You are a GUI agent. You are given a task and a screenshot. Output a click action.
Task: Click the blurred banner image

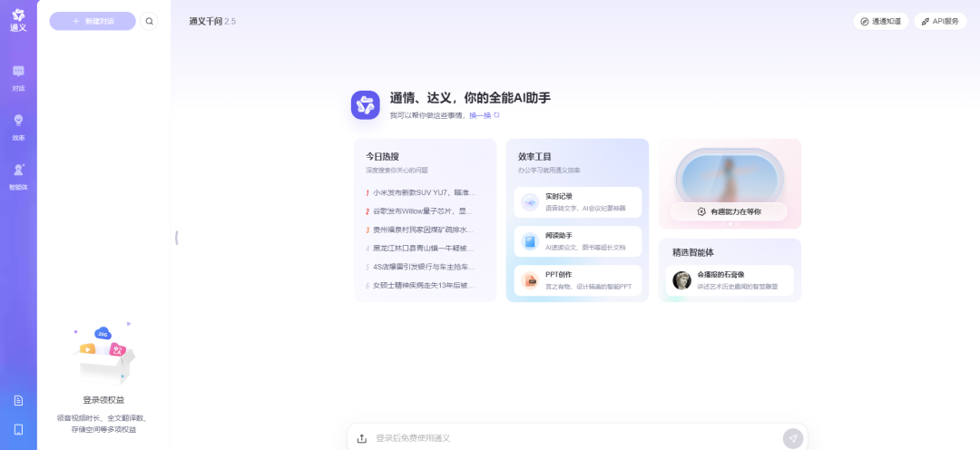pyautogui.click(x=729, y=176)
